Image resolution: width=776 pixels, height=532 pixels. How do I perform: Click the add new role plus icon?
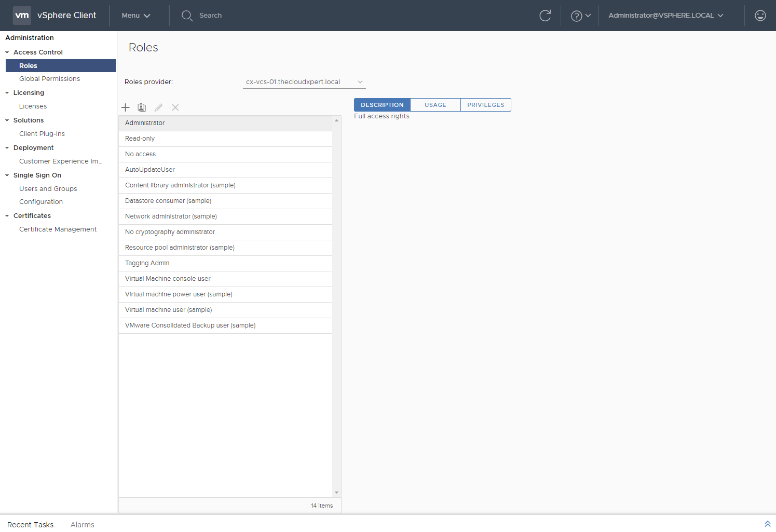126,107
